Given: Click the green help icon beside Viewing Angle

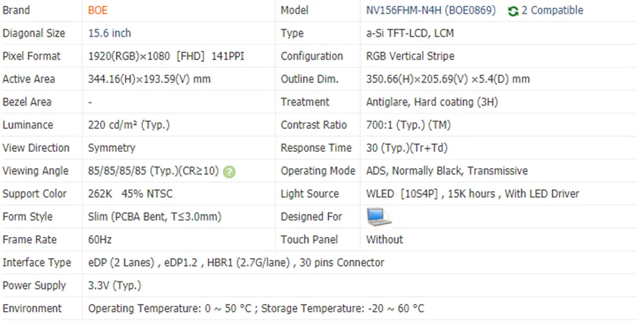Looking at the screenshot, I should [x=229, y=171].
